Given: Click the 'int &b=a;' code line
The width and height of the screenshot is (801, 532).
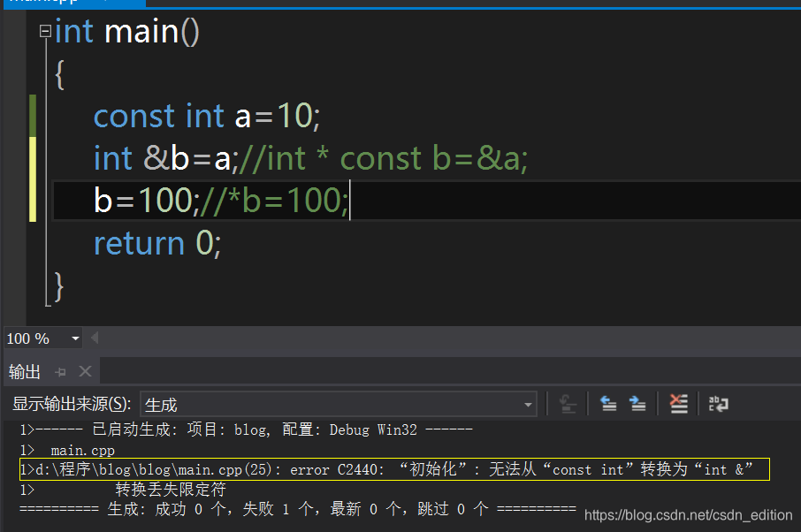Looking at the screenshot, I should point(310,158).
